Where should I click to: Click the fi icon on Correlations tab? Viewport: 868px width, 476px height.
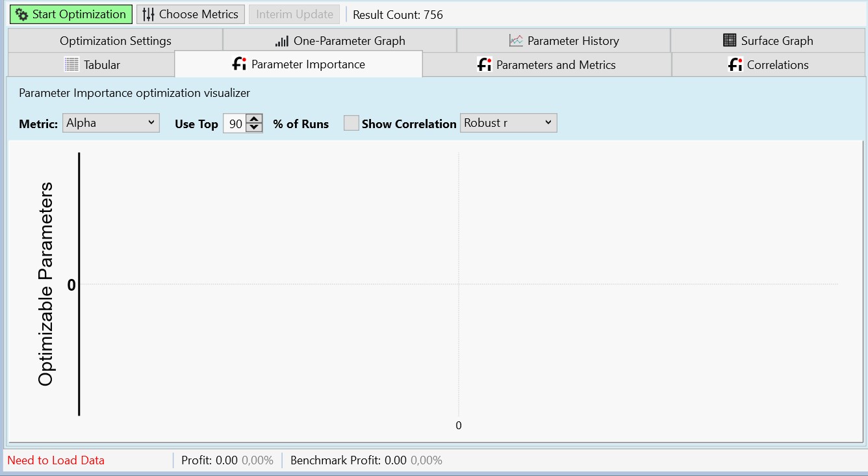[x=735, y=64]
